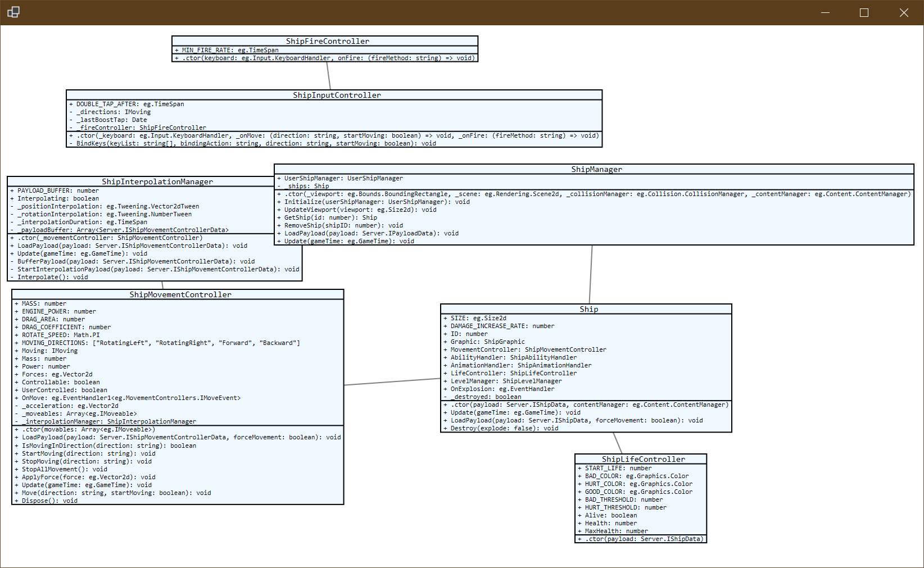The image size is (924, 568).
Task: Click StartInterpolationPayload method row
Action: pyautogui.click(x=155, y=269)
